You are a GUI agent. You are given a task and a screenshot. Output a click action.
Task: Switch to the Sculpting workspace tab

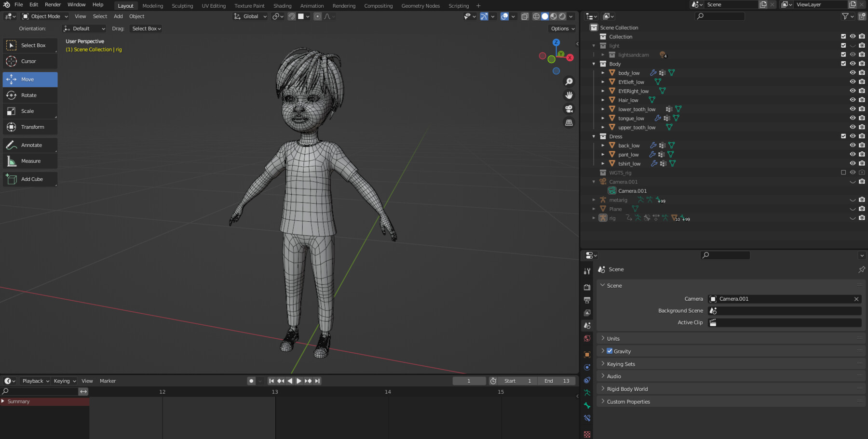coord(182,5)
